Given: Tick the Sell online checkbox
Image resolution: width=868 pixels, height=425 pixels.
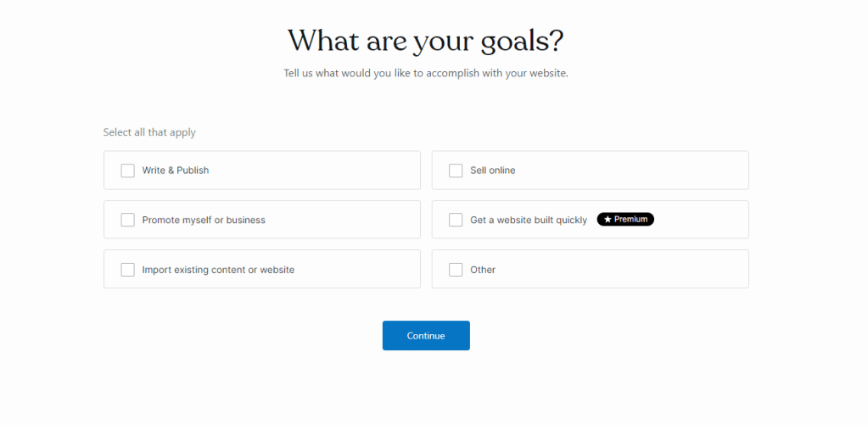Looking at the screenshot, I should point(456,171).
